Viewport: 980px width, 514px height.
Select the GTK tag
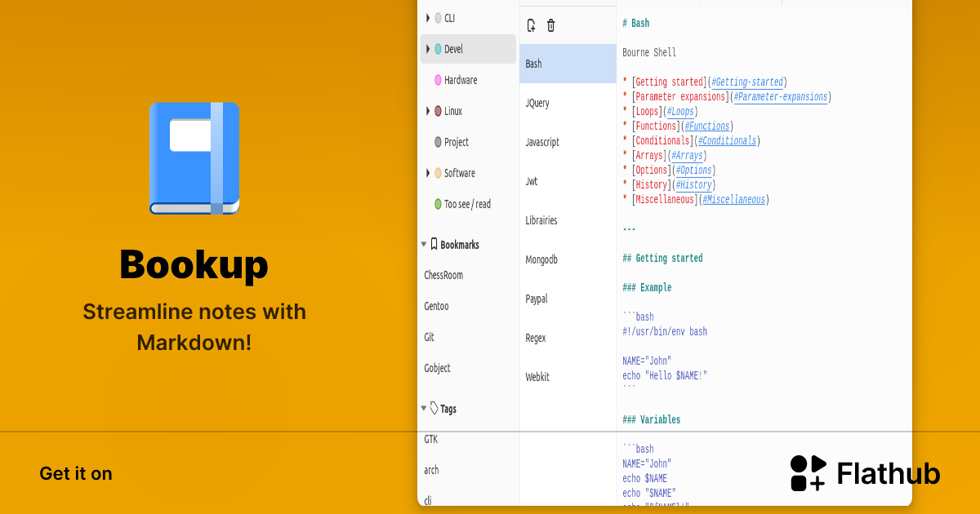[x=431, y=439]
